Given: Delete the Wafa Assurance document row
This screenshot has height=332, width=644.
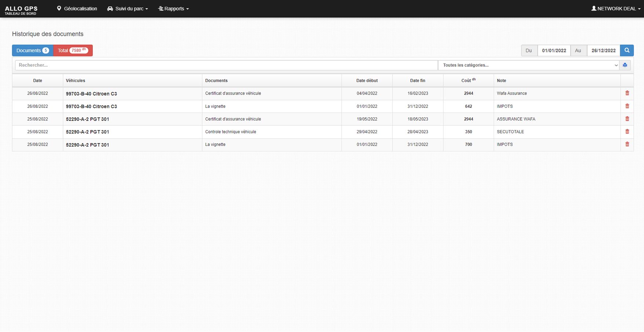Looking at the screenshot, I should [627, 93].
